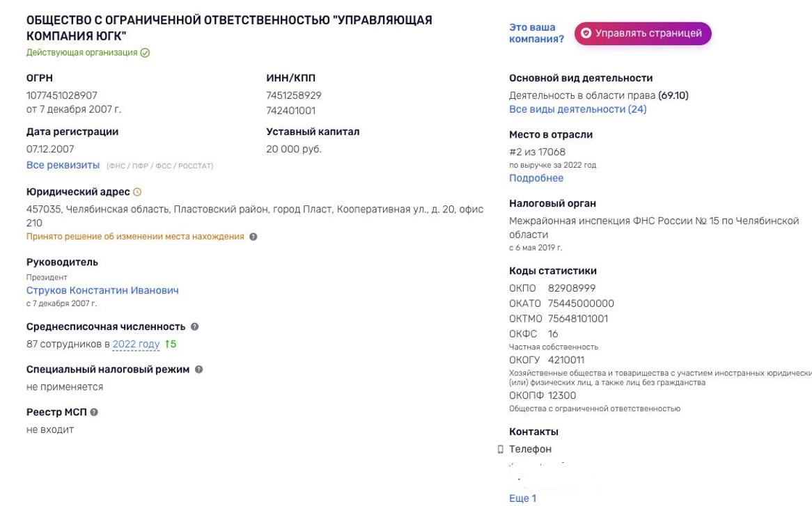Click the phone icon beside Телефон
Image resolution: width=812 pixels, height=506 pixels.
(500, 450)
